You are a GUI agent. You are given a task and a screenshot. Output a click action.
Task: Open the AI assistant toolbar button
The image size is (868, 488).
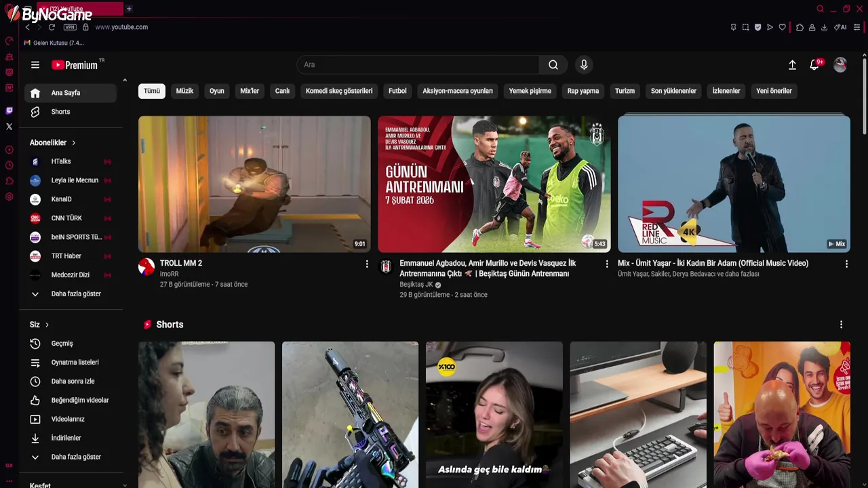tap(840, 27)
